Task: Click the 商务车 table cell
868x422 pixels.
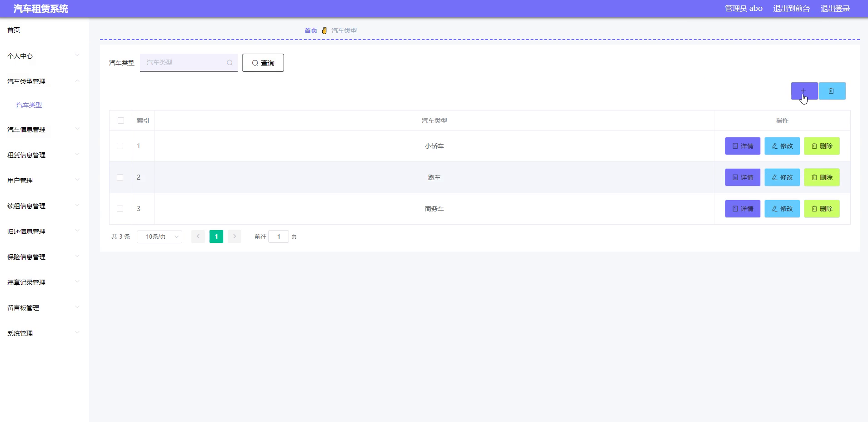Action: [x=434, y=209]
